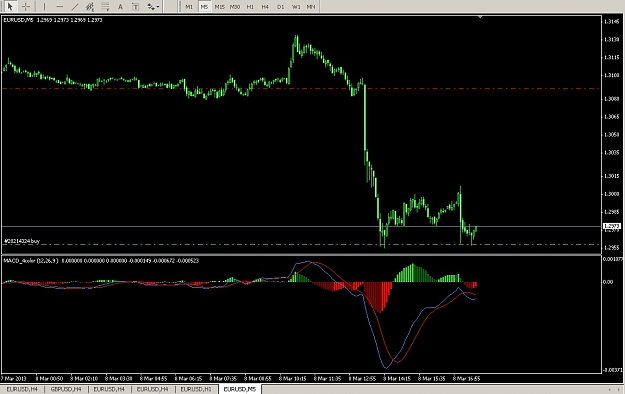Choose the Vertical Line drawing tool
This screenshot has height=394, width=625.
(44, 6)
